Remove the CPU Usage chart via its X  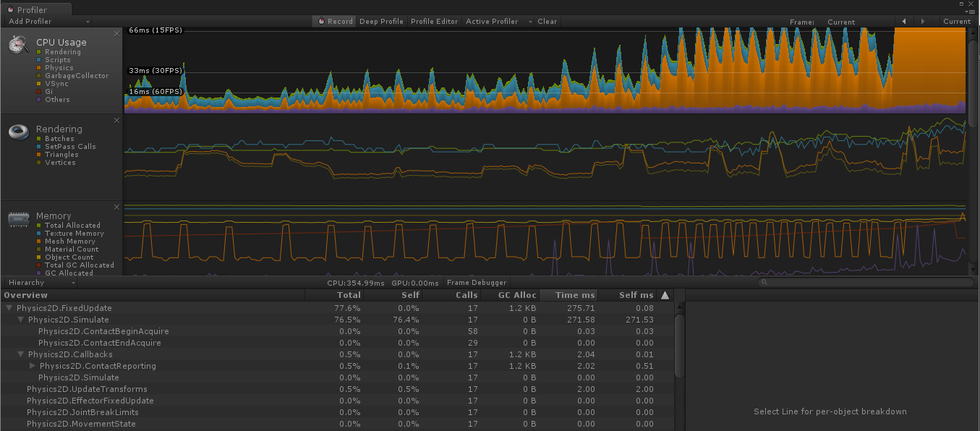tap(116, 33)
